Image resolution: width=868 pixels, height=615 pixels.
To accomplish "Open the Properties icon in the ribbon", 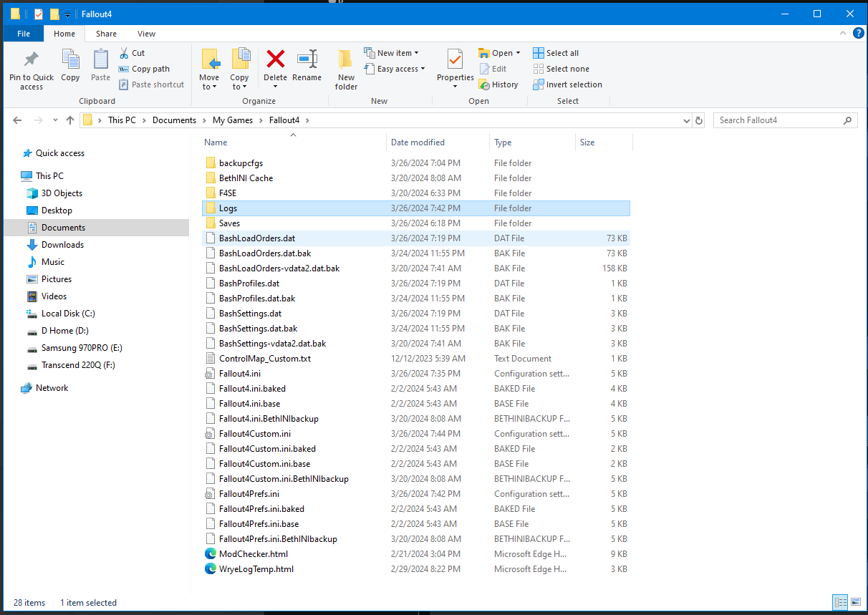I will tap(455, 60).
